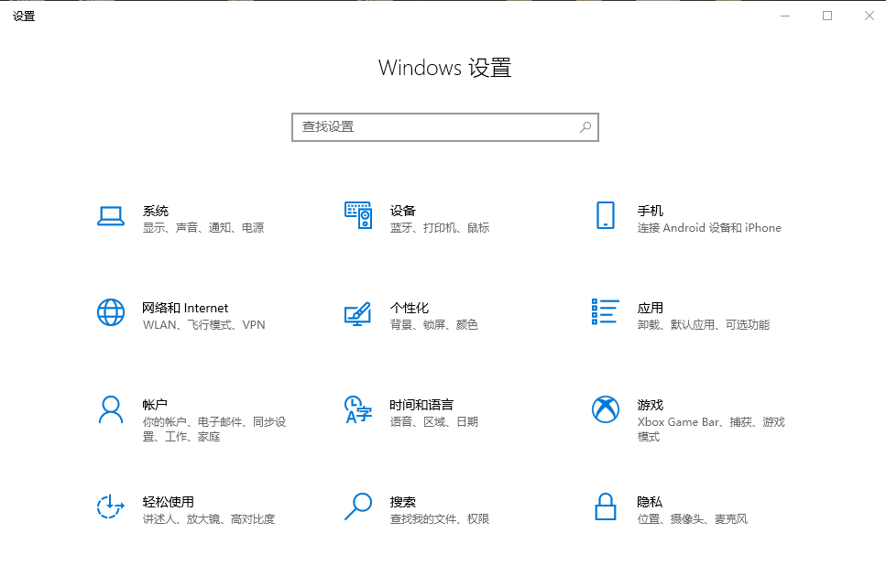The width and height of the screenshot is (886, 588).
Task: Click the Xbox icon for 游戏
Action: coord(605,409)
